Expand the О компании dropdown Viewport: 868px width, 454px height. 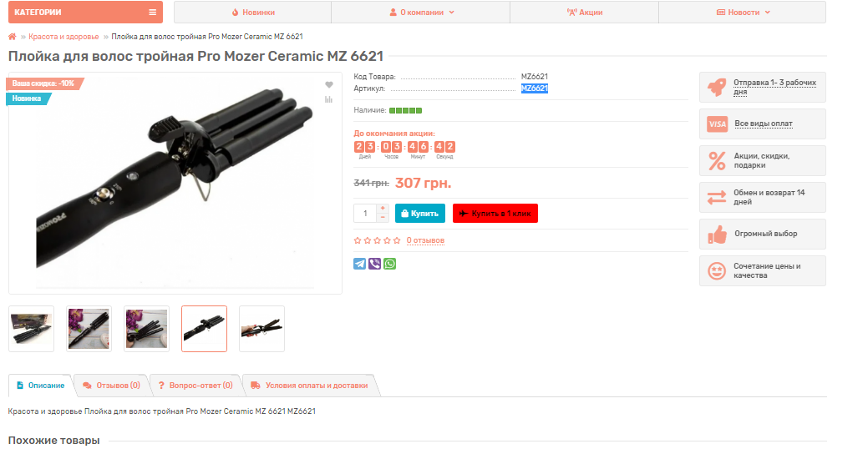click(x=421, y=13)
